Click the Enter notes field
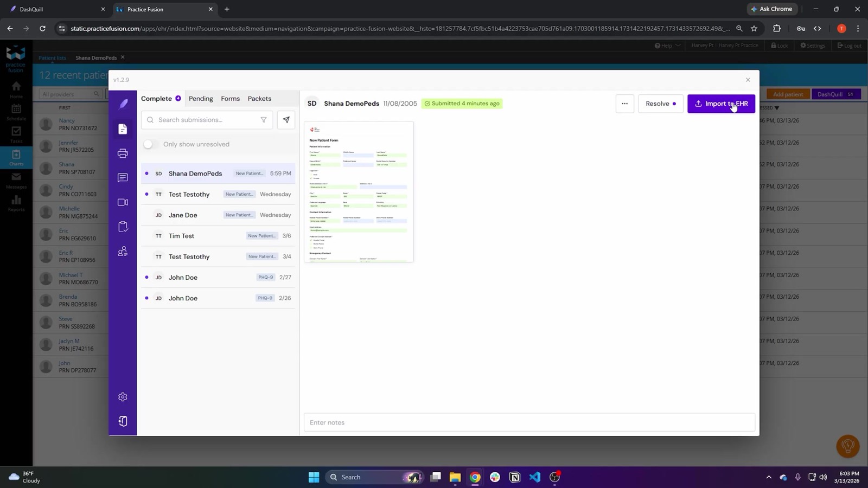The image size is (868, 488). point(529,422)
